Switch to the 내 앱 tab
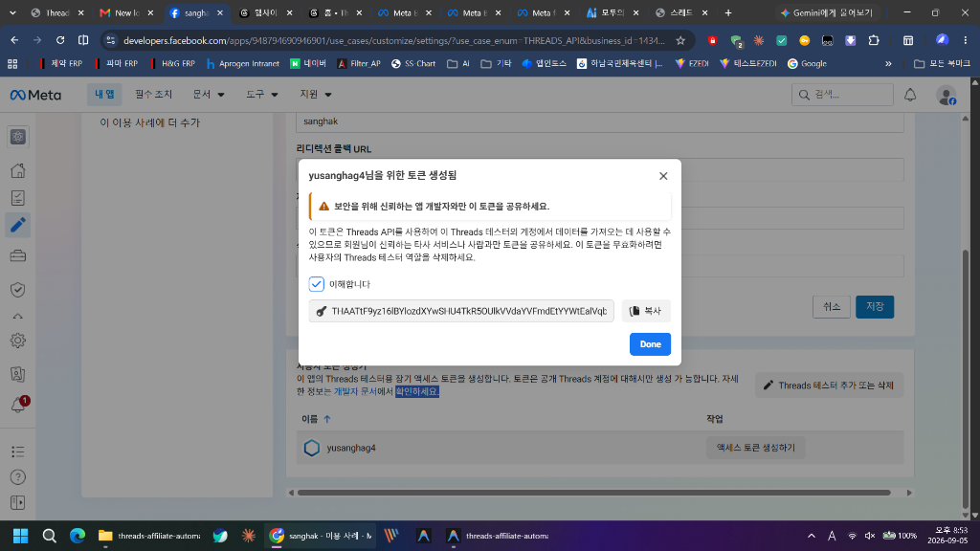Viewport: 980px width, 551px height. click(104, 95)
